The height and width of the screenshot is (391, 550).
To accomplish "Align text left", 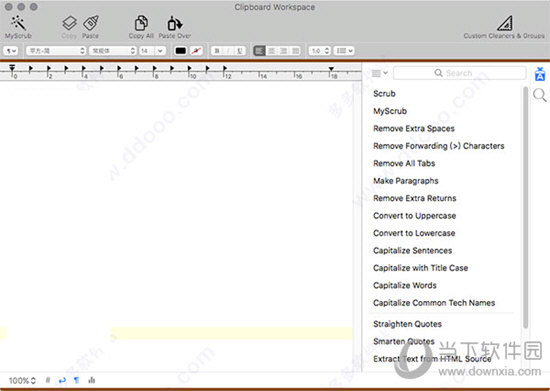I will pyautogui.click(x=259, y=51).
